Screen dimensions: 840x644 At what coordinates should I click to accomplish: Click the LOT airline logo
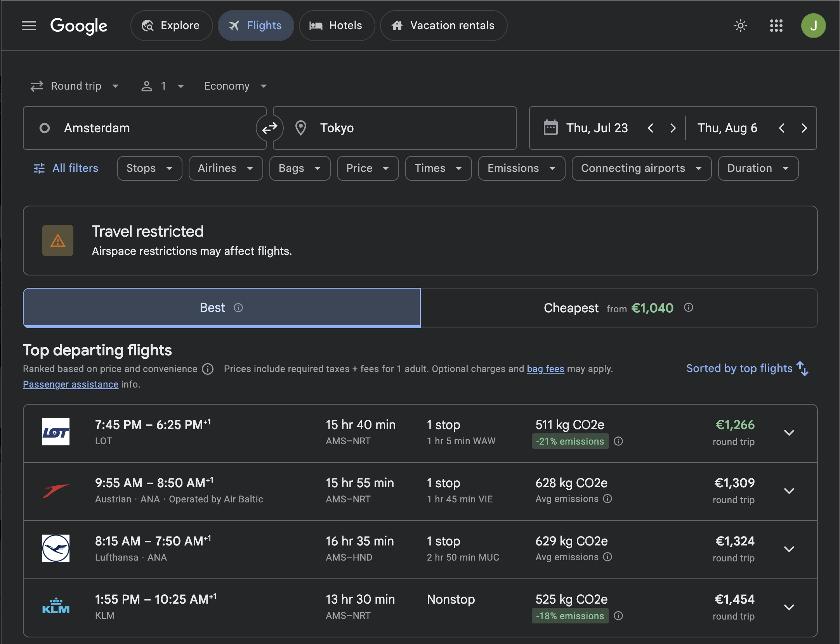point(56,432)
